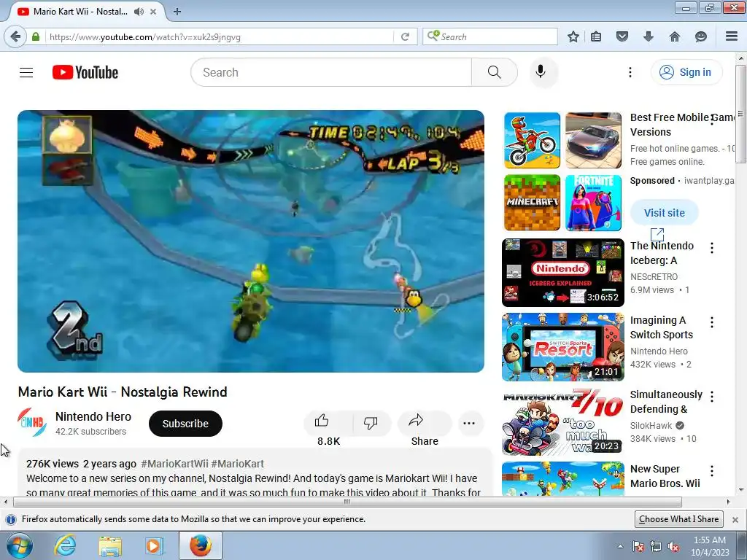Screen dimensions: 747x560
Task: Bookmark this page with the star icon
Action: pos(573,36)
